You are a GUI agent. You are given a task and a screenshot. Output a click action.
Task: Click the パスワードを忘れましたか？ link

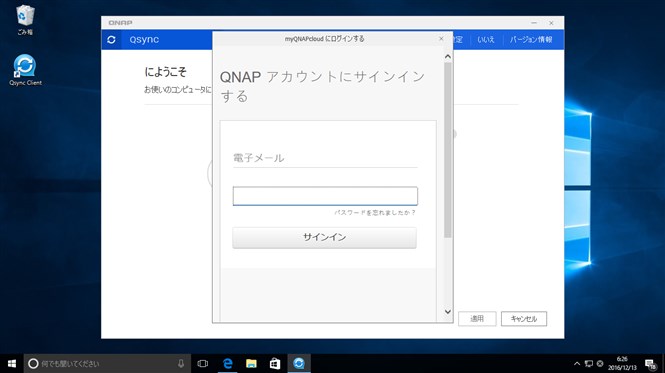(375, 213)
